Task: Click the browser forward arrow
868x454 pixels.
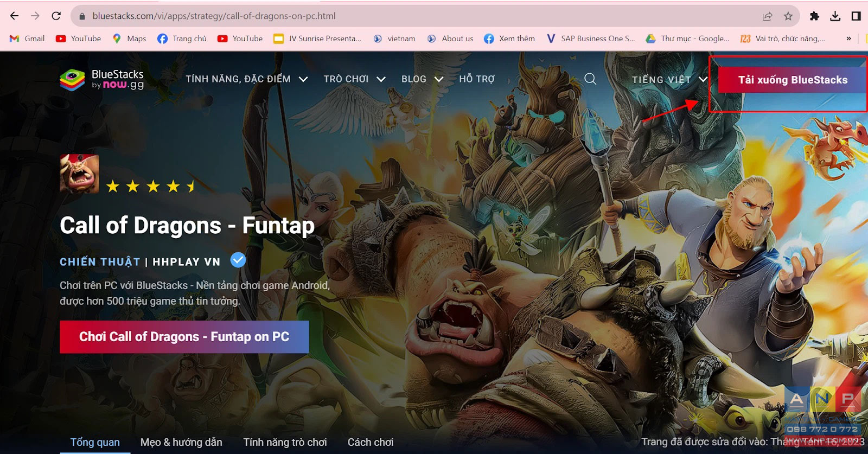Action: point(35,16)
